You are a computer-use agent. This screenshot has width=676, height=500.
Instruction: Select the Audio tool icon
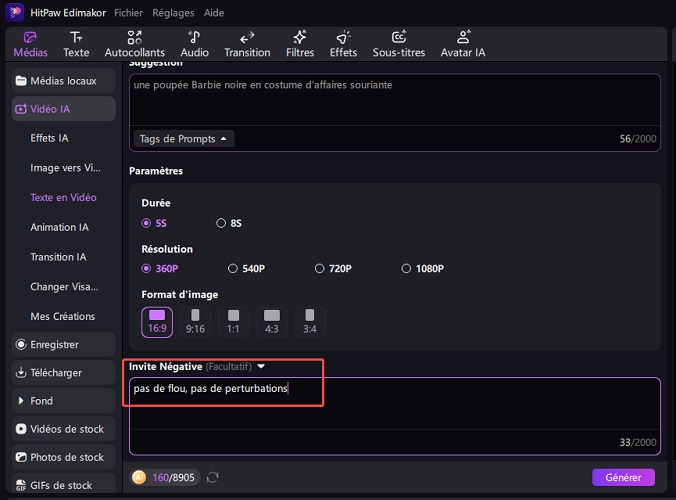click(194, 44)
